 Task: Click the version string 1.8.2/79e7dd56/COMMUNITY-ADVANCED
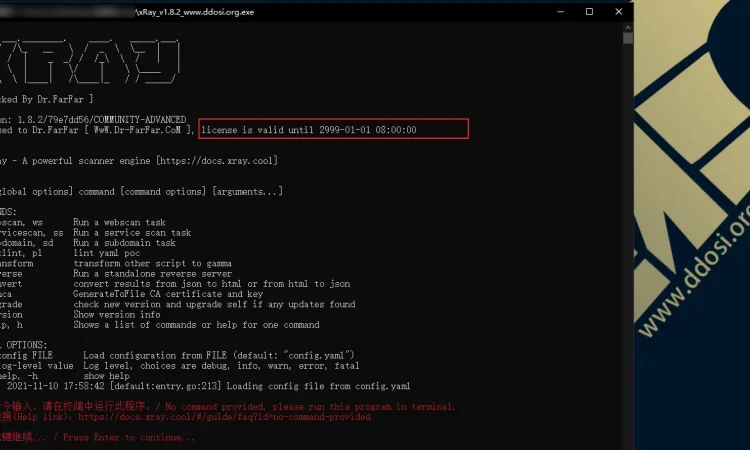tap(102, 120)
